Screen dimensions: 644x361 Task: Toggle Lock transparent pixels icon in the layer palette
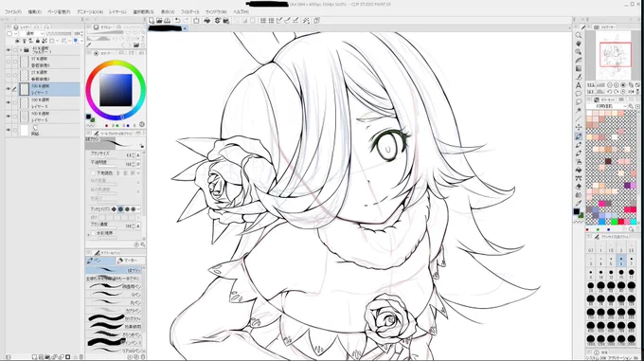(45, 41)
